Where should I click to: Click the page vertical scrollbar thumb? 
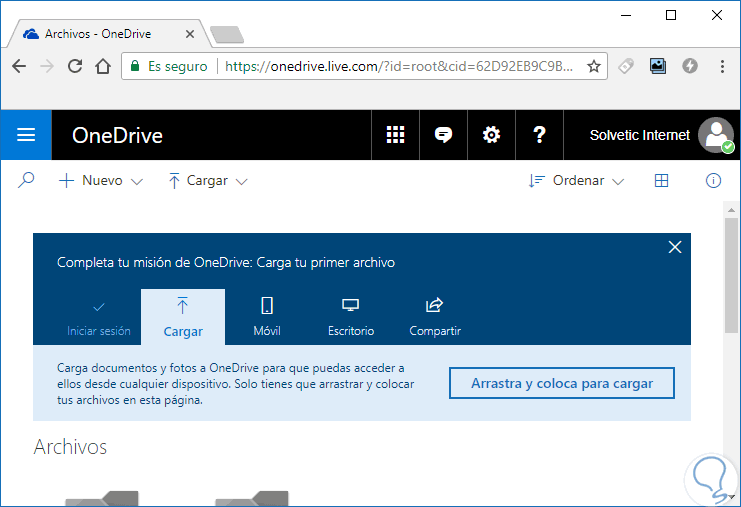tap(732, 274)
